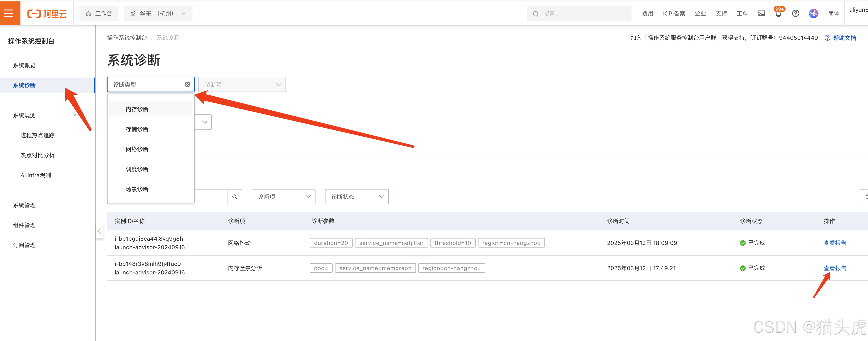Open the 诊断状态 filter dropdown

(356, 197)
